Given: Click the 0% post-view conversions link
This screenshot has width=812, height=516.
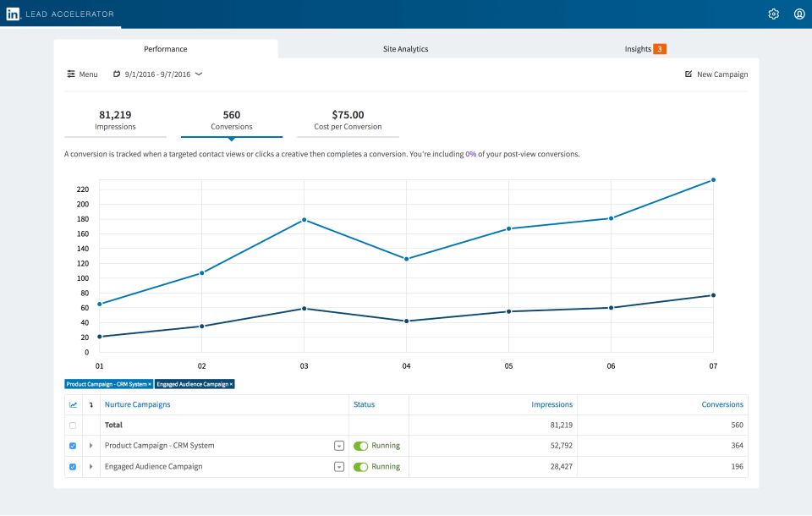Looking at the screenshot, I should pos(471,154).
